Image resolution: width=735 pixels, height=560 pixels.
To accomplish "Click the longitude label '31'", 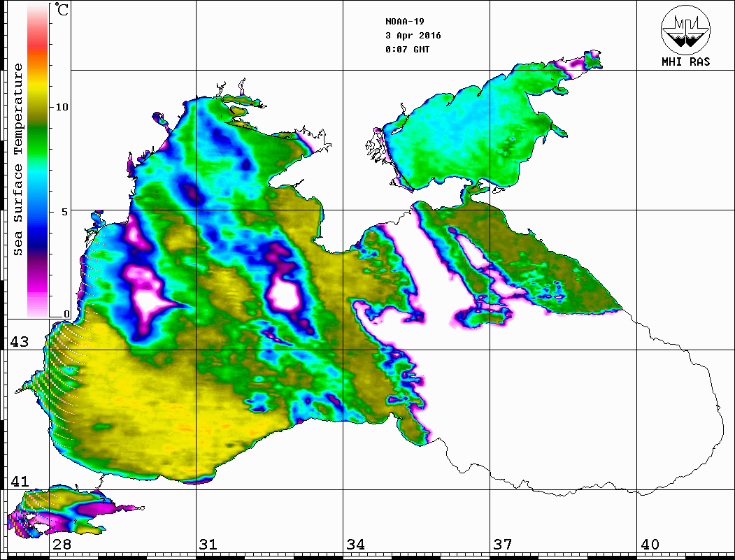I will point(208,544).
